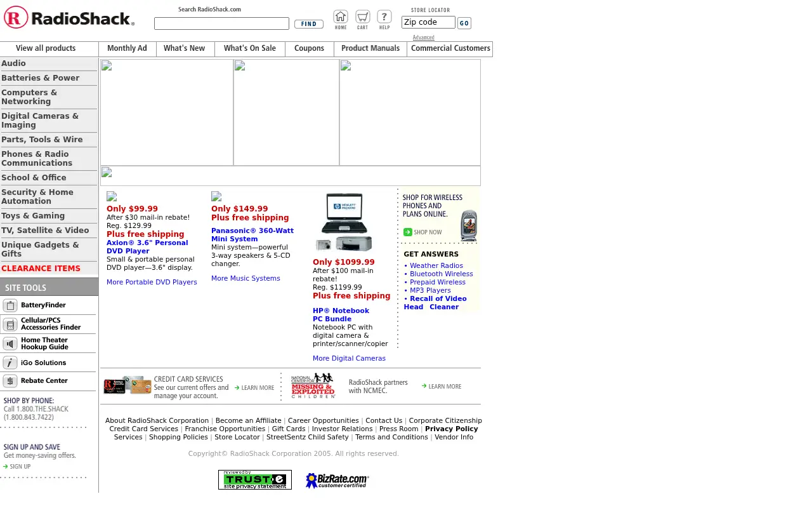Open the Commercial Customers tab
Image resolution: width=812 pixels, height=508 pixels.
click(450, 49)
